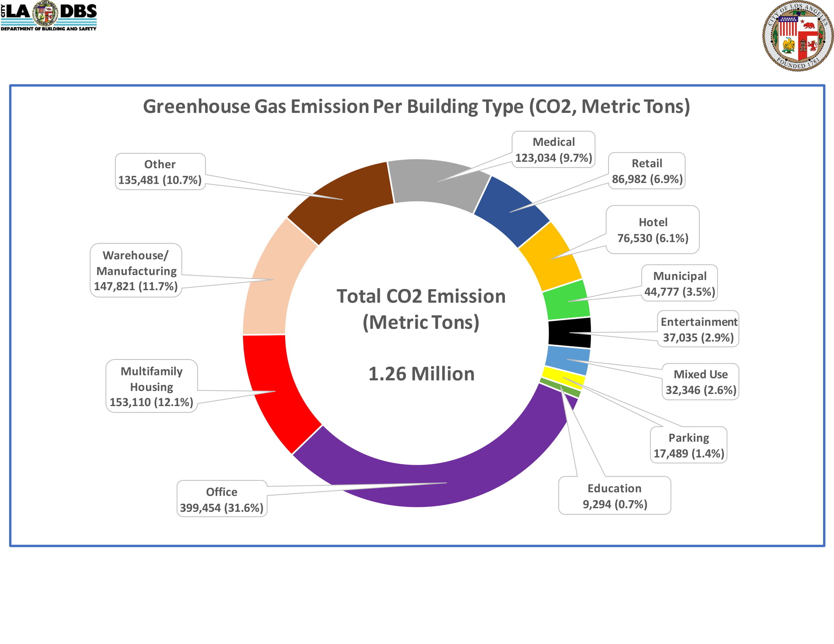Select the Entertainment 37,035 (2.9%) label
This screenshot has width=834, height=644.
(x=698, y=329)
